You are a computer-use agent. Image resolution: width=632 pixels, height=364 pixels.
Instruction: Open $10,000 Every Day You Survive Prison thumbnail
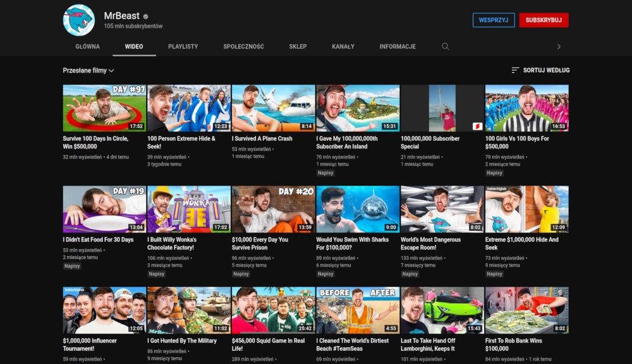273,209
